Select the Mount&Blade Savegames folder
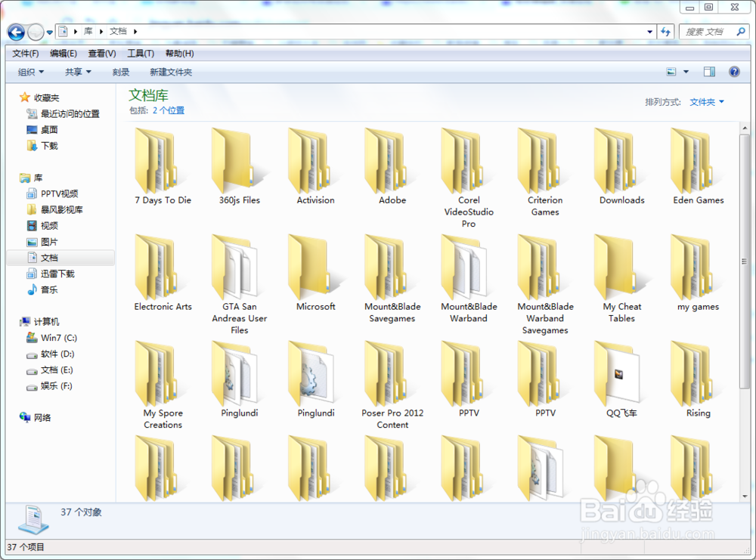Screen dimensions: 756x560 (x=392, y=279)
